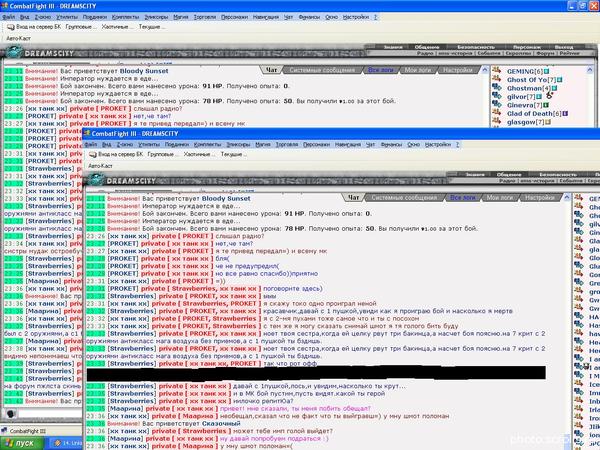Image resolution: width=600 pixels, height=450 pixels.
Task: Click the message icon next to gilvor[7]
Action: pos(497,96)
